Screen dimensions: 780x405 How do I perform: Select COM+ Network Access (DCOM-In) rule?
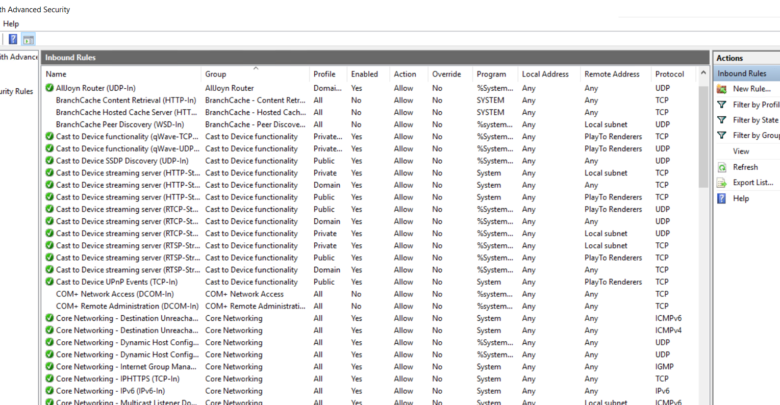tap(115, 294)
